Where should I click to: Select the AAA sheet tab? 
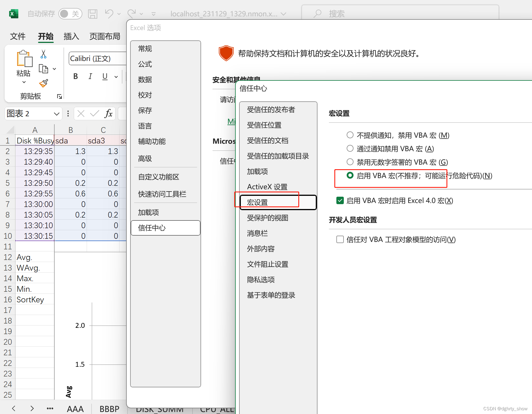(x=75, y=409)
